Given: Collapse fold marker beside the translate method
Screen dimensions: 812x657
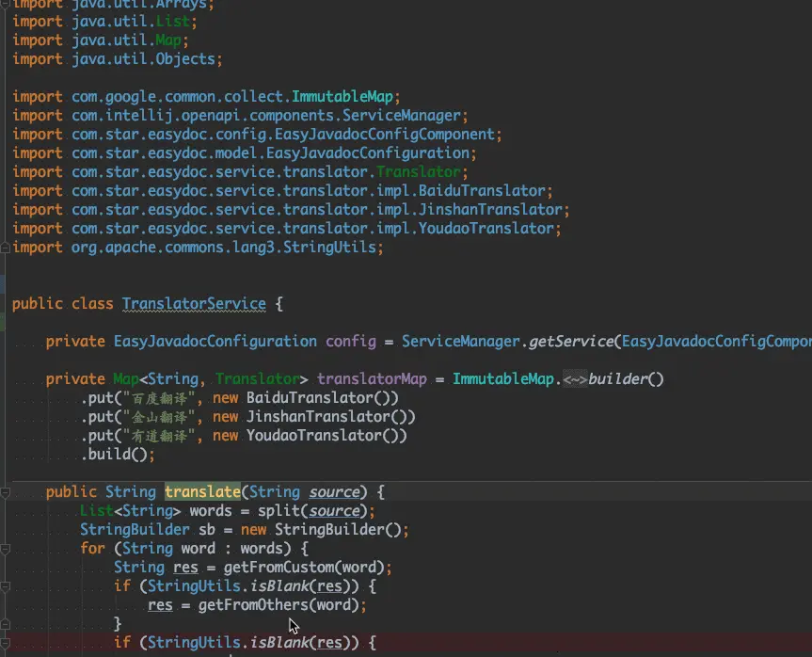Looking at the screenshot, I should point(6,492).
